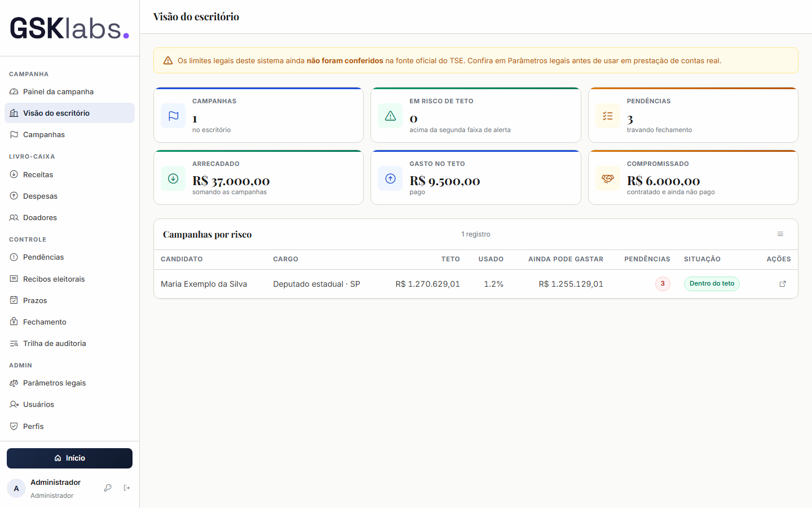Image resolution: width=812 pixels, height=508 pixels.
Task: Click the 1 registro count label
Action: point(476,234)
